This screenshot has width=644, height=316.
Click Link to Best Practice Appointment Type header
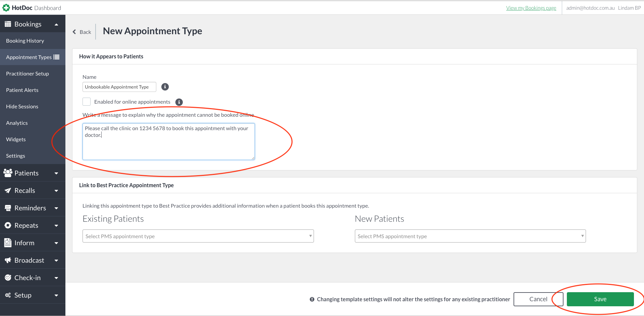126,185
